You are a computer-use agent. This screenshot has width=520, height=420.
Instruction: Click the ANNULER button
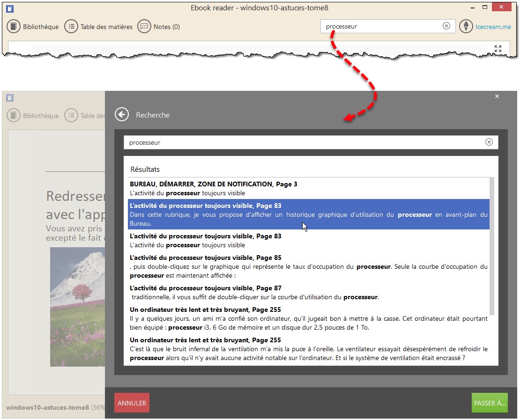pyautogui.click(x=132, y=403)
